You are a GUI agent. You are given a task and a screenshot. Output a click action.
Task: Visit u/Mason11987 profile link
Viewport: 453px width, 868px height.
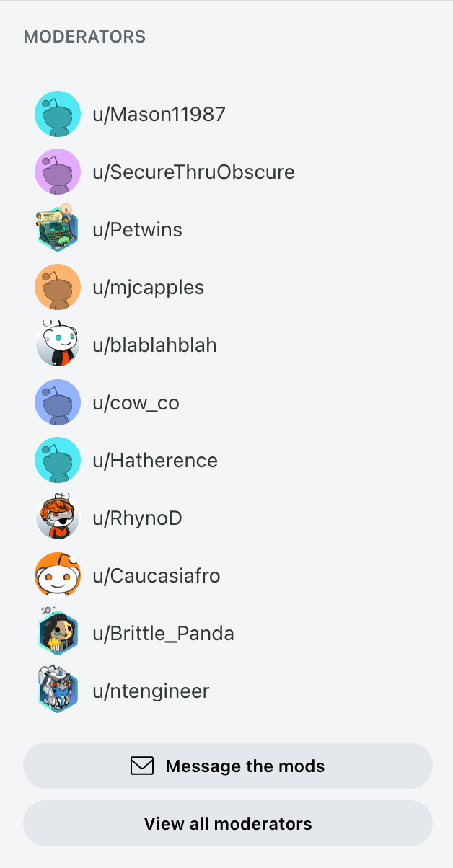tap(159, 114)
